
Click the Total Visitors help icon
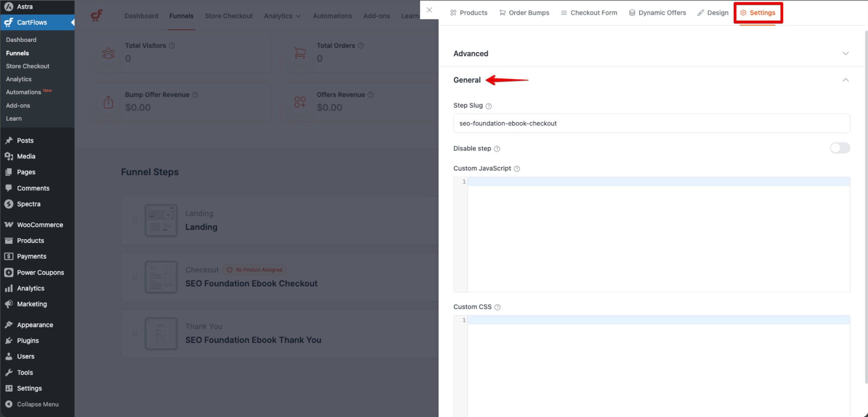[172, 45]
